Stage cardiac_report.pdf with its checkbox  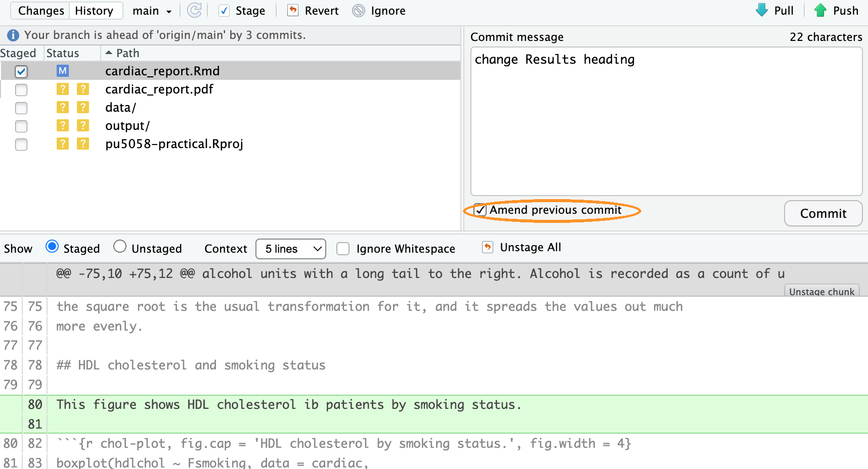[x=21, y=89]
